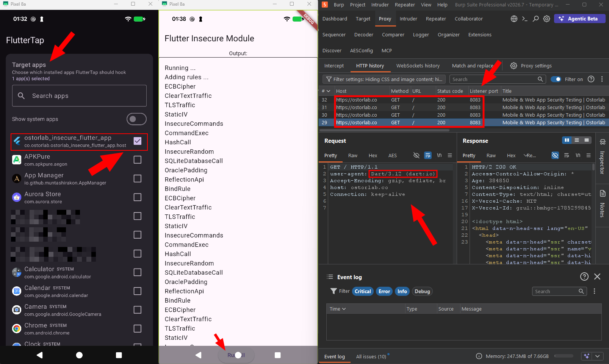Check the App Manager checkbox
Screen dimensions: 609x364
[x=138, y=178]
